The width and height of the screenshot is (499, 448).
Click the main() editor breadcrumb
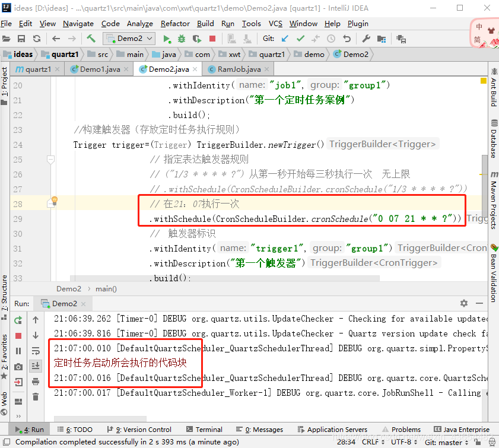point(106,289)
